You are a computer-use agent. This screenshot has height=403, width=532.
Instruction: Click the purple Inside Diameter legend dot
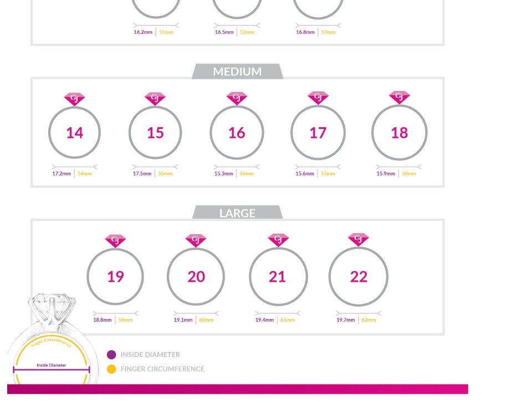[x=111, y=355]
